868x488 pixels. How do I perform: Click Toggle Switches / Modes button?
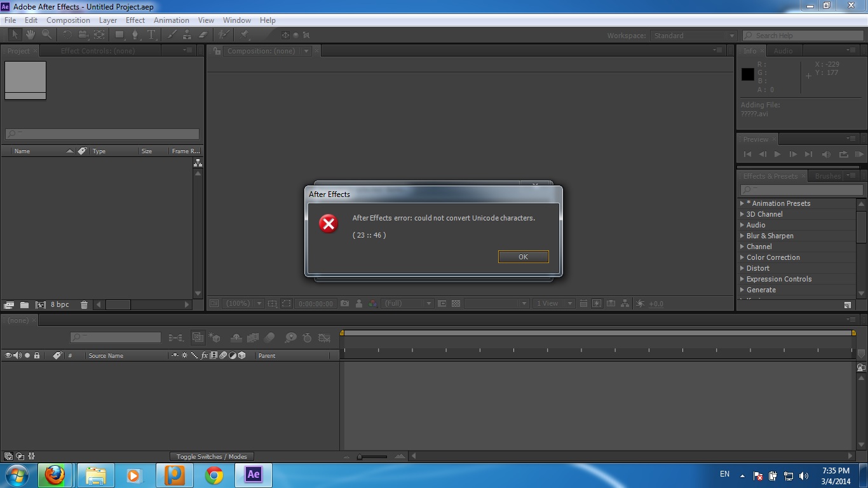pos(212,456)
